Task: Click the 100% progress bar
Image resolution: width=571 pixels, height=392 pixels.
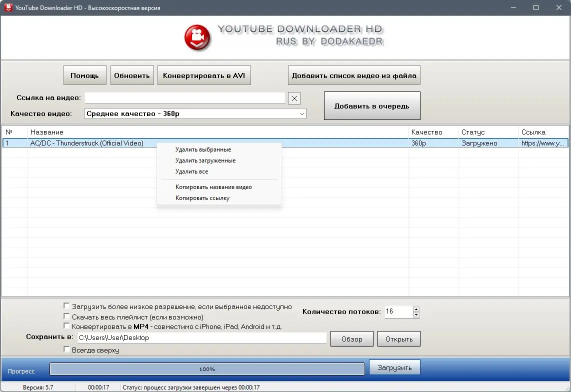Action: pos(206,368)
